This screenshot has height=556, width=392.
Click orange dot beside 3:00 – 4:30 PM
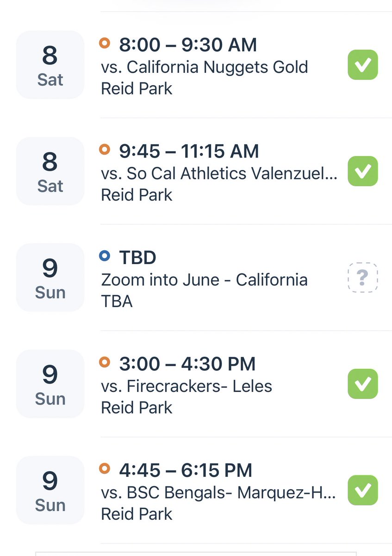tap(105, 362)
